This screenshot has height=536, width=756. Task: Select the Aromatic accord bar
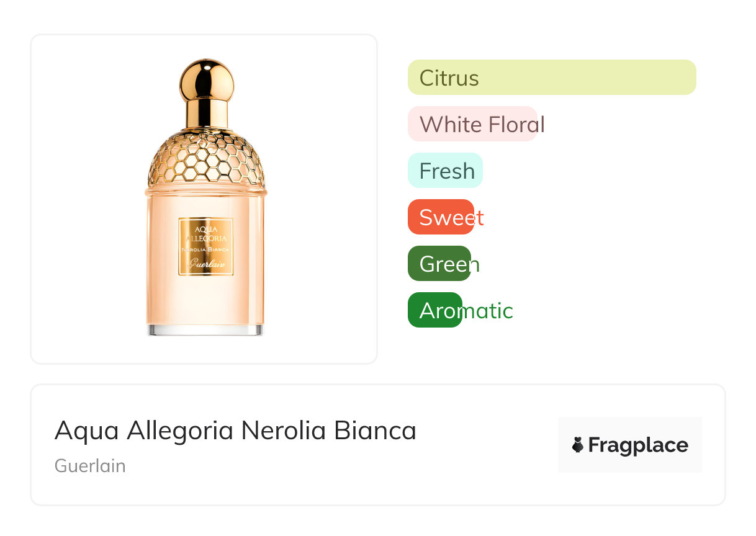[435, 310]
